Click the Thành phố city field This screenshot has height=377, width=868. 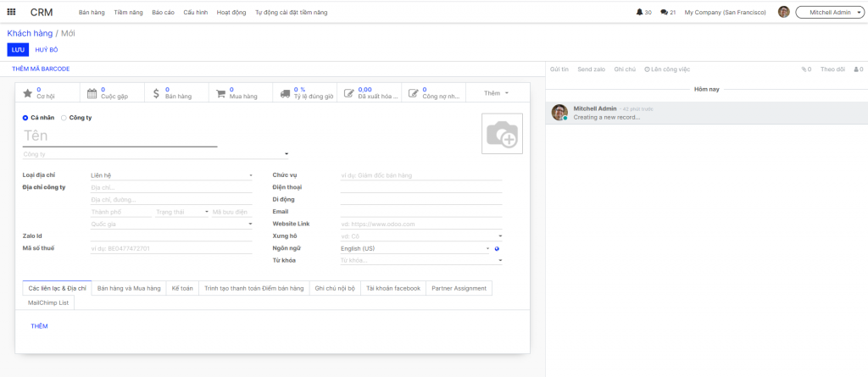[x=120, y=212]
